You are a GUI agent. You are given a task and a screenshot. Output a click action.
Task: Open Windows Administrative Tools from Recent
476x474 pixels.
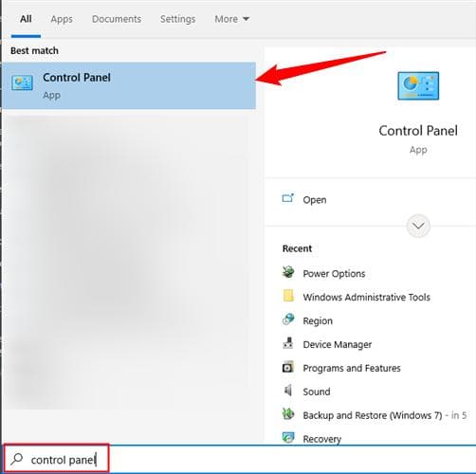coord(367,297)
